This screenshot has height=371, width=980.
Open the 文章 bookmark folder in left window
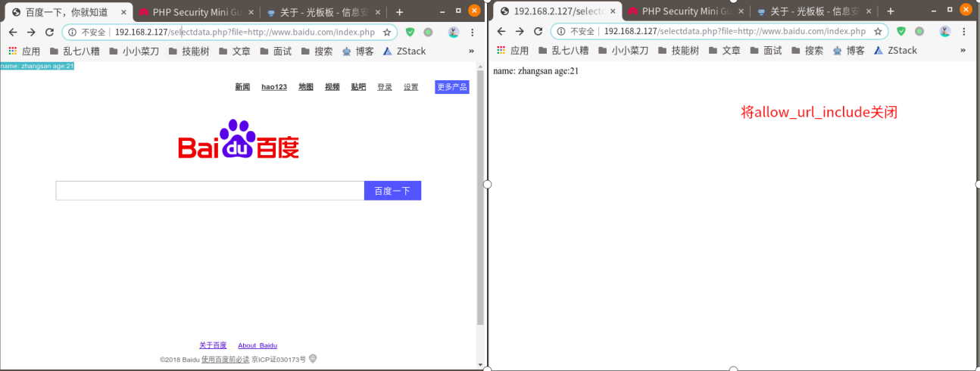pos(235,51)
